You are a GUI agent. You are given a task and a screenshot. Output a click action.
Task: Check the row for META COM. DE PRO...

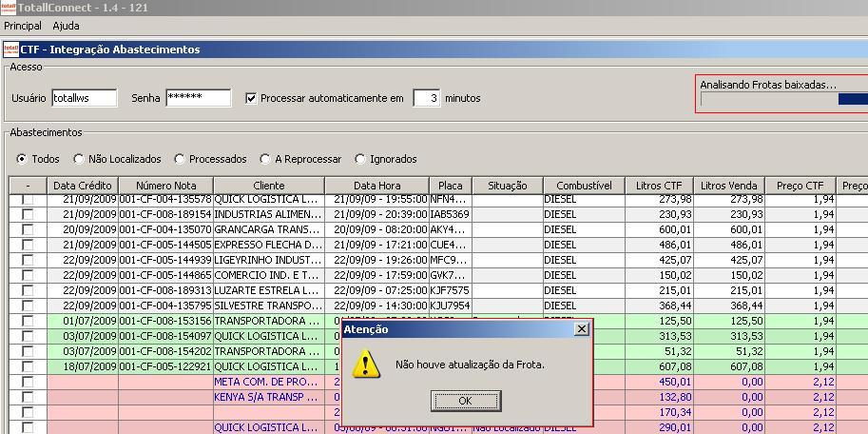point(28,382)
